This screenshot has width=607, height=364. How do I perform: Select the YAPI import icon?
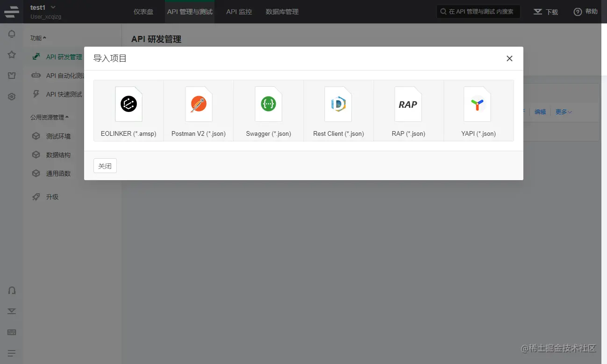click(478, 104)
